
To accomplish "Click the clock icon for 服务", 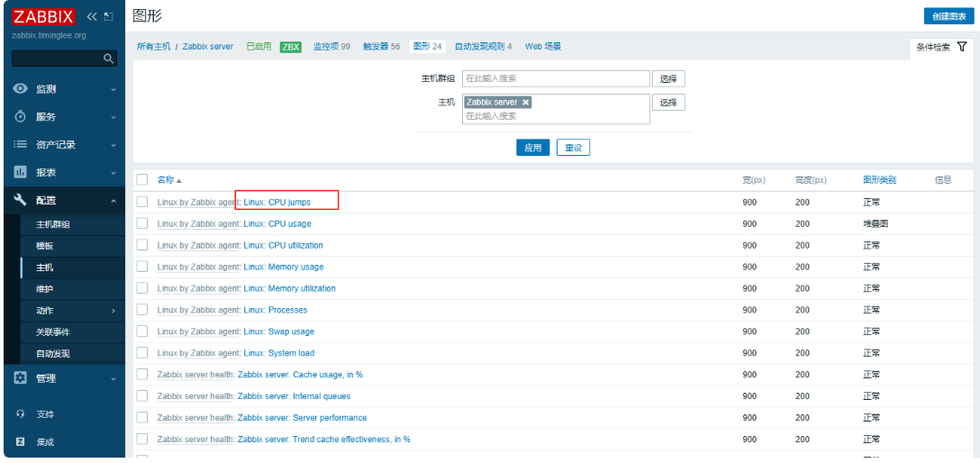I will click(21, 117).
